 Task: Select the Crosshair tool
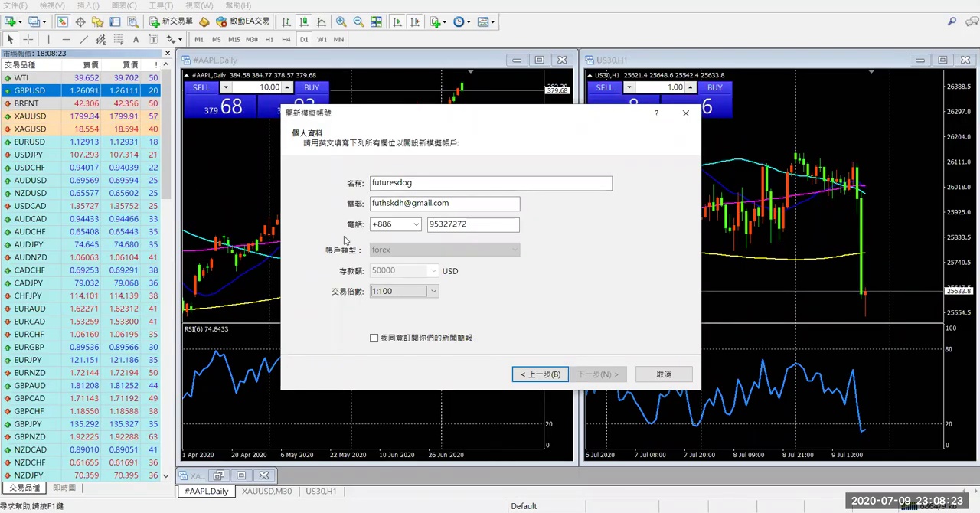click(x=28, y=39)
